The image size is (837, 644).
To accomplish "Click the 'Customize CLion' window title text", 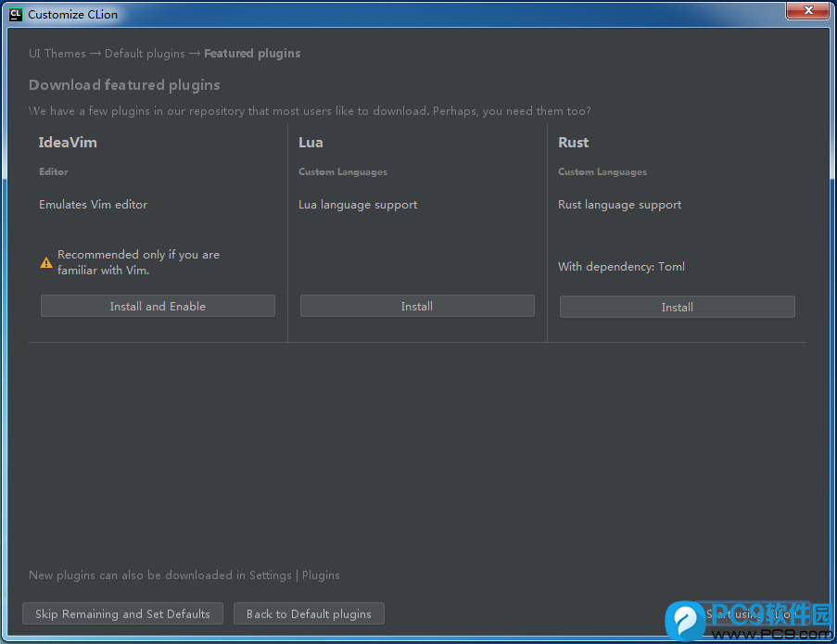I will (72, 15).
